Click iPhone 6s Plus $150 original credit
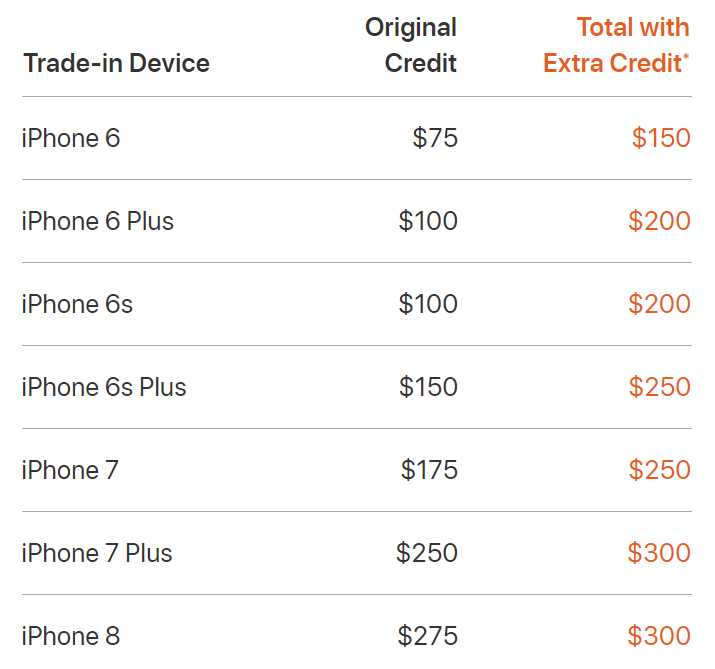 (428, 387)
